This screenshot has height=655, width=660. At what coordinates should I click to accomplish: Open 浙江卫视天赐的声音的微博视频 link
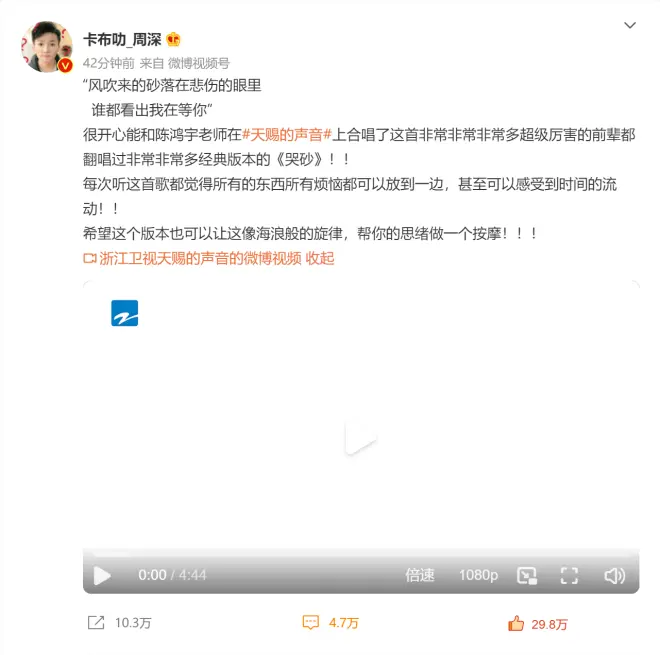(200, 258)
